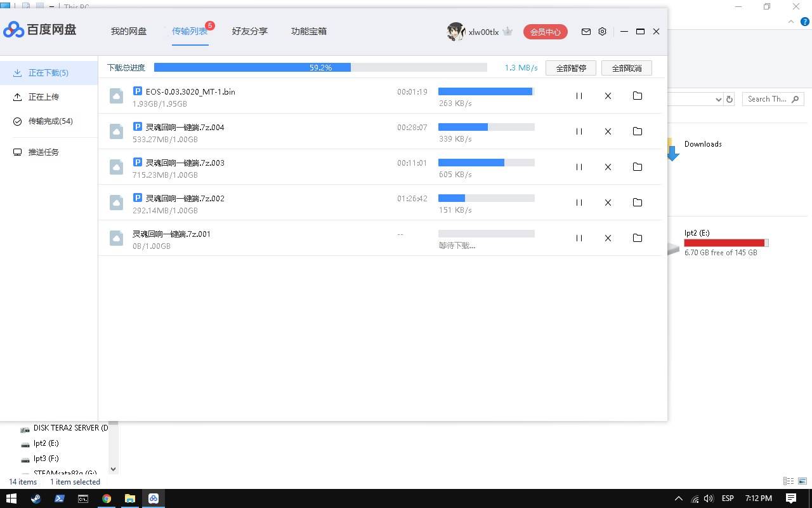Pause the 7z.002 file download
812x508 pixels.
tap(579, 203)
